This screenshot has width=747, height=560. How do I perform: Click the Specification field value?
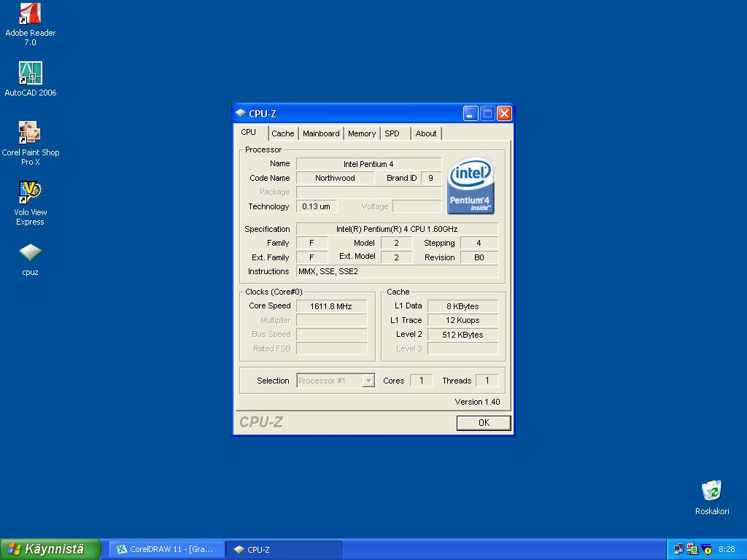coord(397,229)
